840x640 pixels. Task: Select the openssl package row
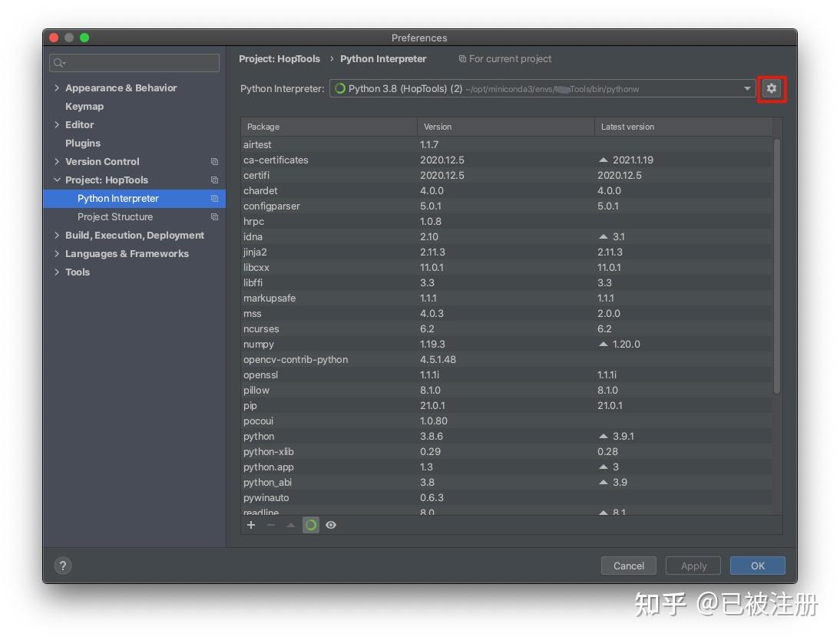point(507,375)
